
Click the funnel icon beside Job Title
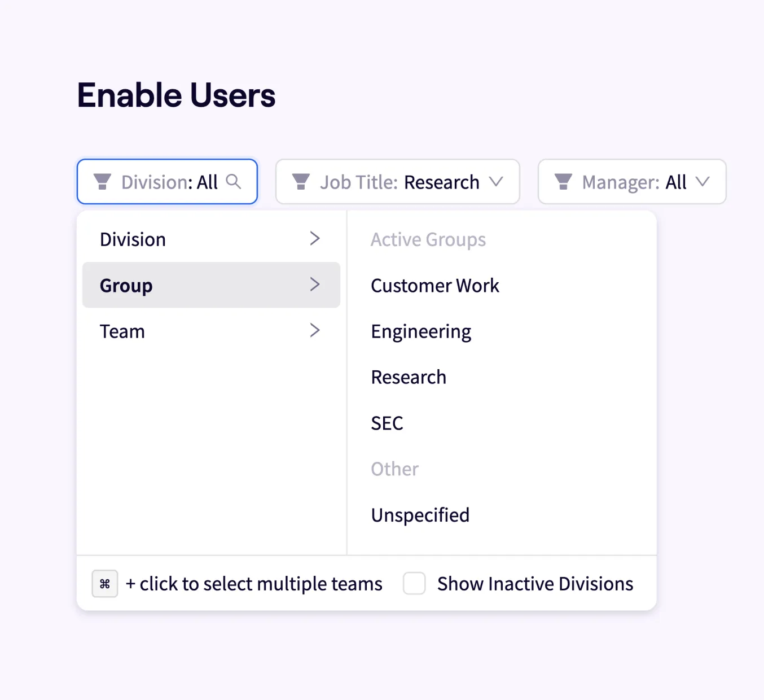301,182
